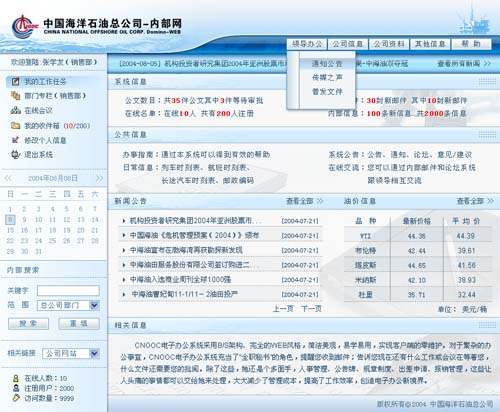Go to next month in calendar

pos(99,178)
